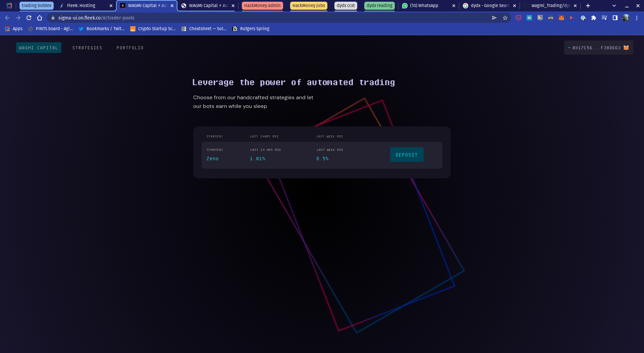The height and width of the screenshot is (353, 644).
Task: Close the dydx - Google Search tab
Action: pos(515,6)
